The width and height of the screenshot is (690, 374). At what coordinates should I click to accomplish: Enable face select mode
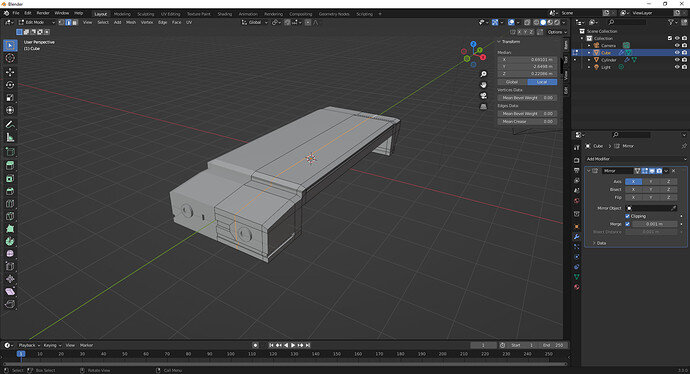75,22
